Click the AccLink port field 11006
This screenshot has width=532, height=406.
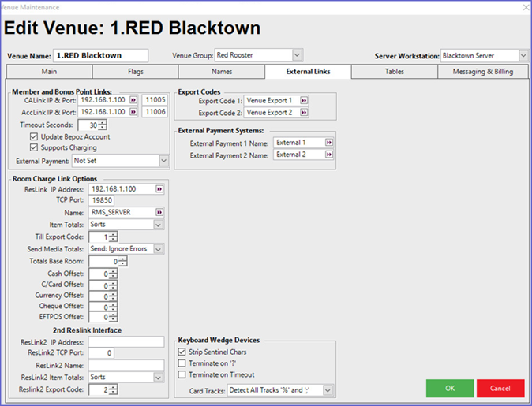pyautogui.click(x=155, y=112)
